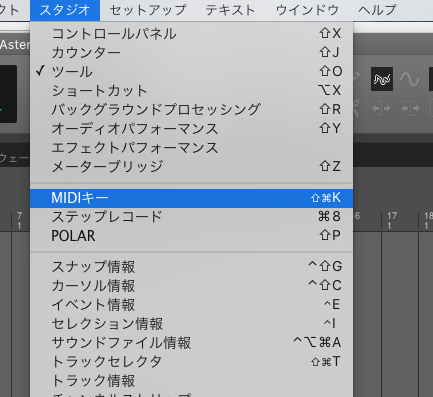Open トラックセレクタ from the menu

coord(191,362)
